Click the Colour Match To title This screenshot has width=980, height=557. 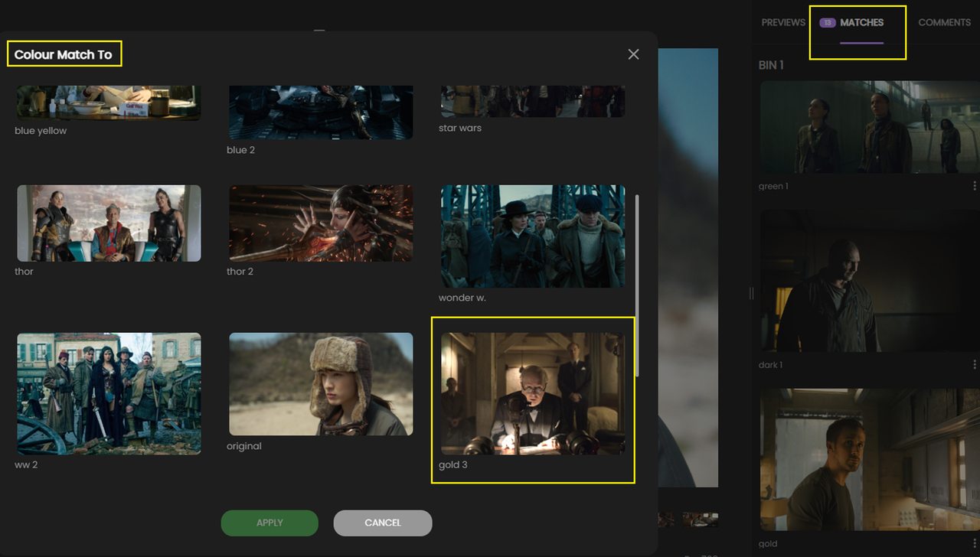click(x=63, y=55)
